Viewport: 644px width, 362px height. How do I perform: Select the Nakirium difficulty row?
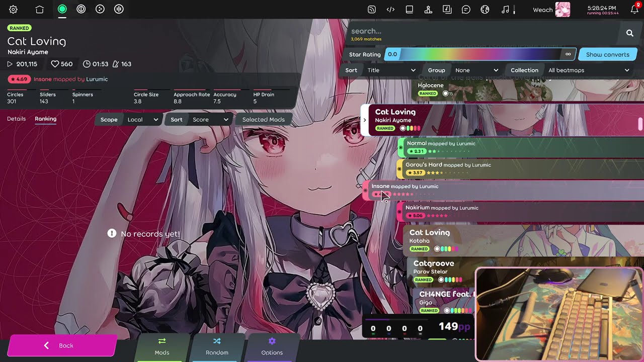click(x=521, y=212)
